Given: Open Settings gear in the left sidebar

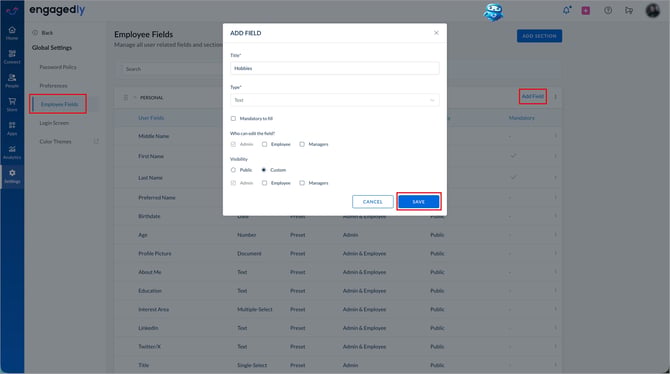Looking at the screenshot, I should click(12, 176).
